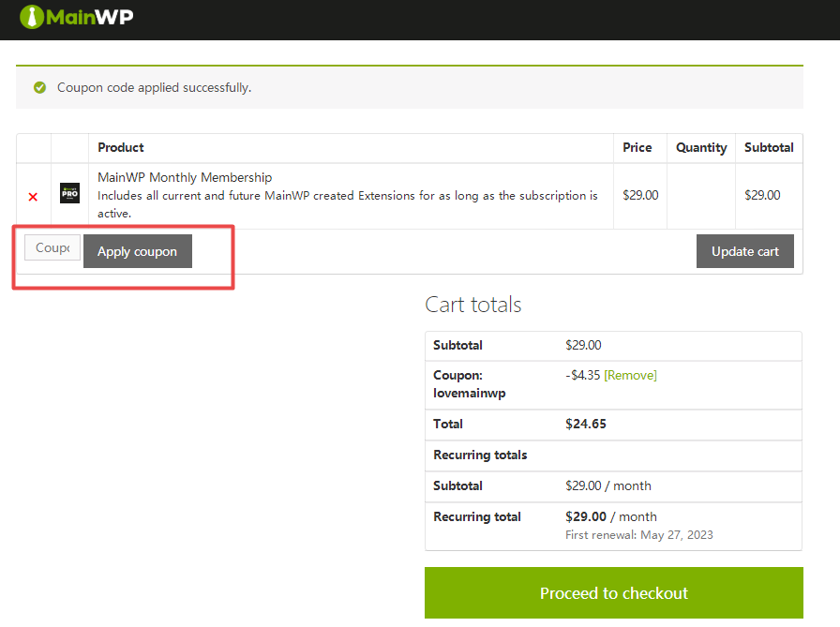Click the Recurring totals row label
This screenshot has width=840, height=627.
coord(480,455)
